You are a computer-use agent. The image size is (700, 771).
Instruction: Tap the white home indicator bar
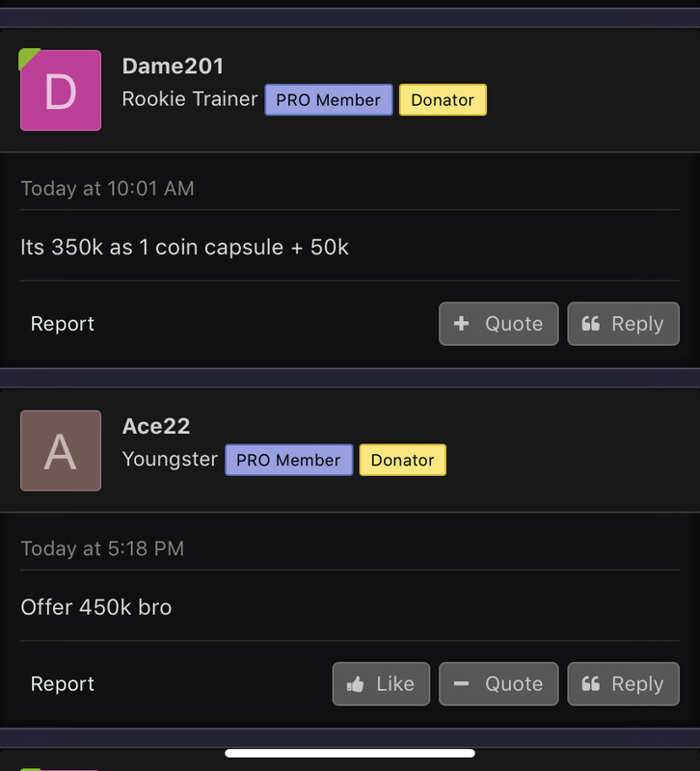[350, 753]
